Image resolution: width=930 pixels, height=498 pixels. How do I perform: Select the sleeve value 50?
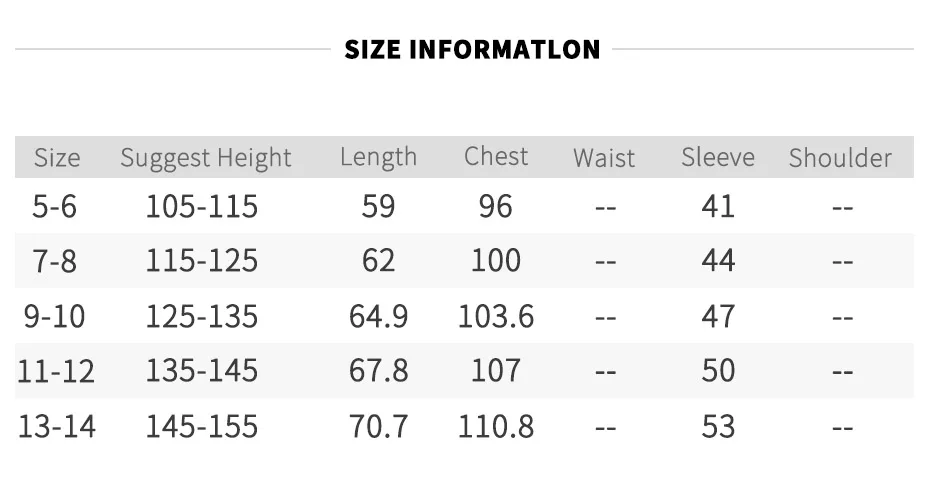pos(718,371)
